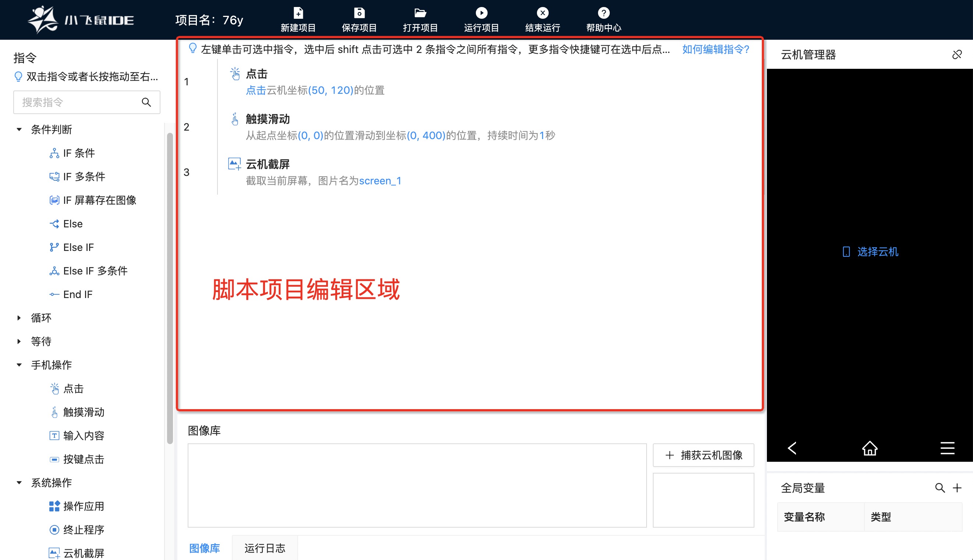Click the 新建项目 new project icon
The width and height of the screenshot is (973, 560).
tap(298, 13)
